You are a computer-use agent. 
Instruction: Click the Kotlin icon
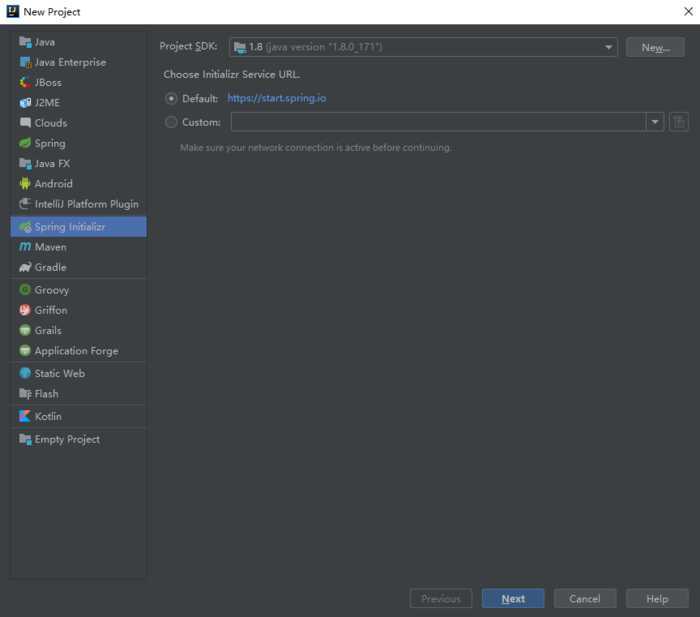(x=25, y=416)
